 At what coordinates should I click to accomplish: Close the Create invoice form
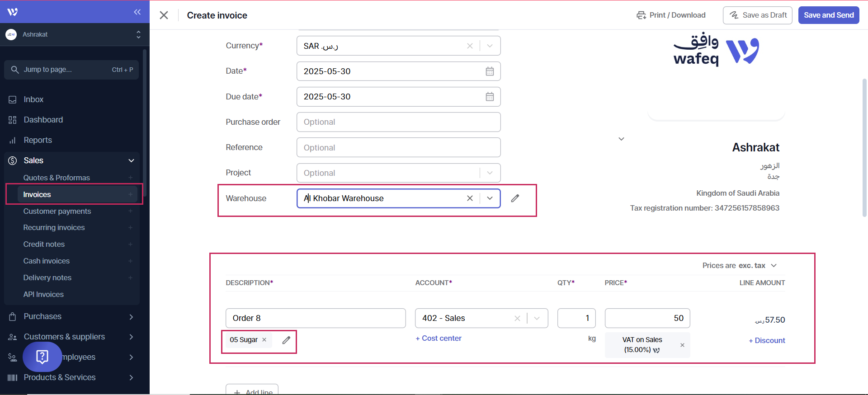[x=164, y=15]
